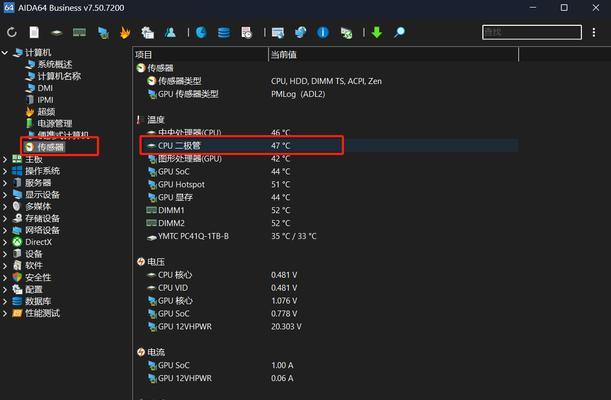Open the memory module benchmark icon

[x=79, y=33]
